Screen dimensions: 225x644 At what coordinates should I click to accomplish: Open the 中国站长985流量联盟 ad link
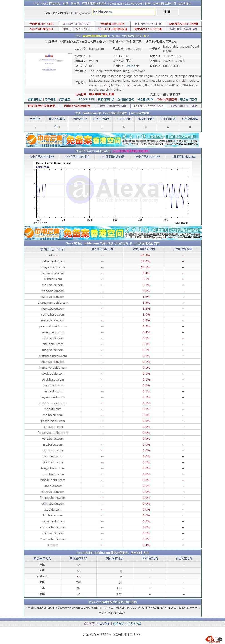point(77,106)
